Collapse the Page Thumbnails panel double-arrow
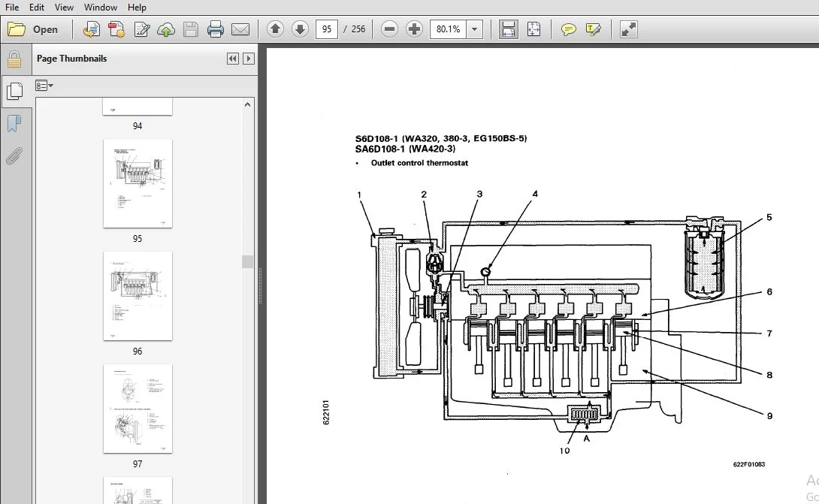819x504 pixels. pos(233,59)
